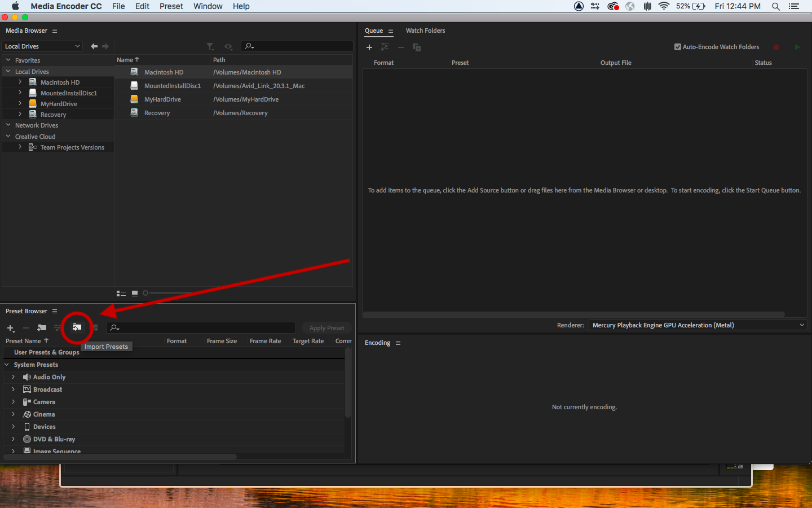
Task: Click the Path column header
Action: pos(219,60)
